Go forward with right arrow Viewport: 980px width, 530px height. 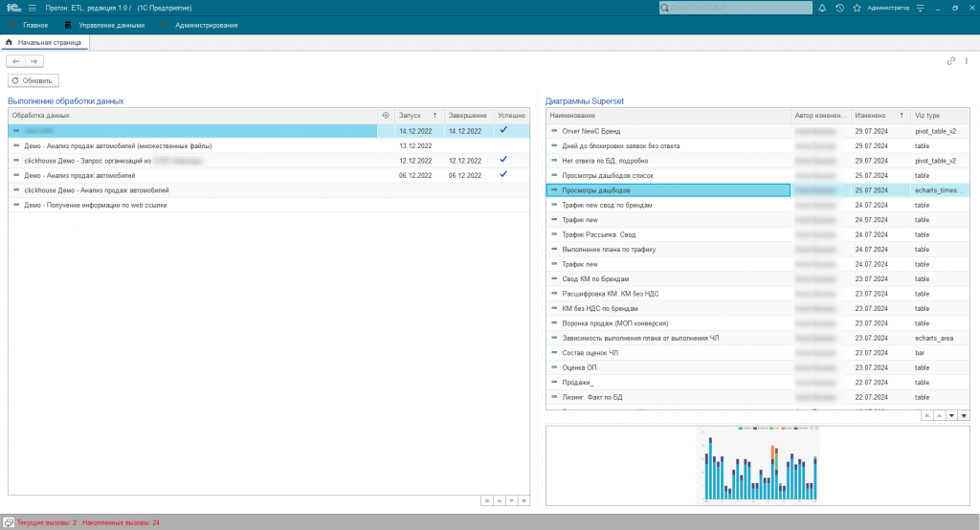tap(34, 61)
